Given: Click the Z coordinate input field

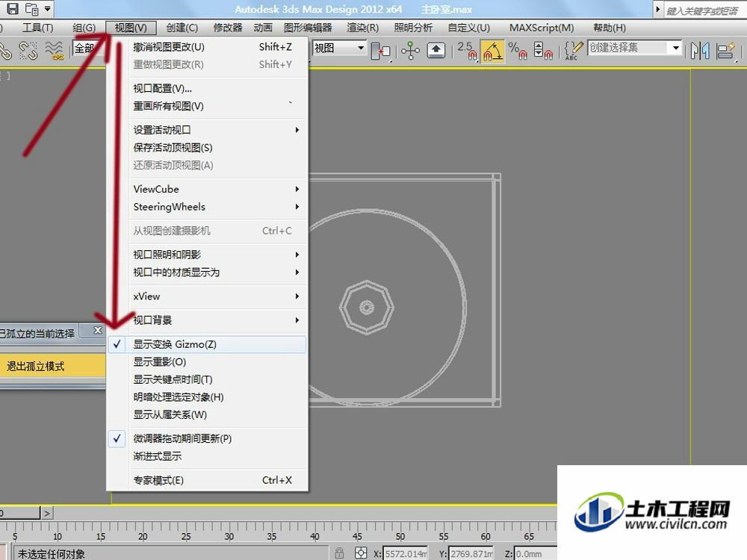Looking at the screenshot, I should pos(536,554).
